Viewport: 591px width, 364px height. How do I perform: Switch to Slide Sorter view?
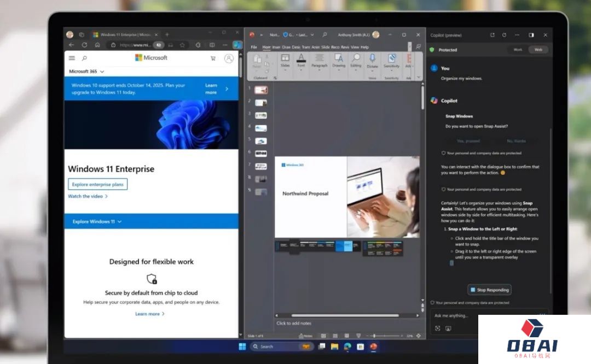click(335, 336)
